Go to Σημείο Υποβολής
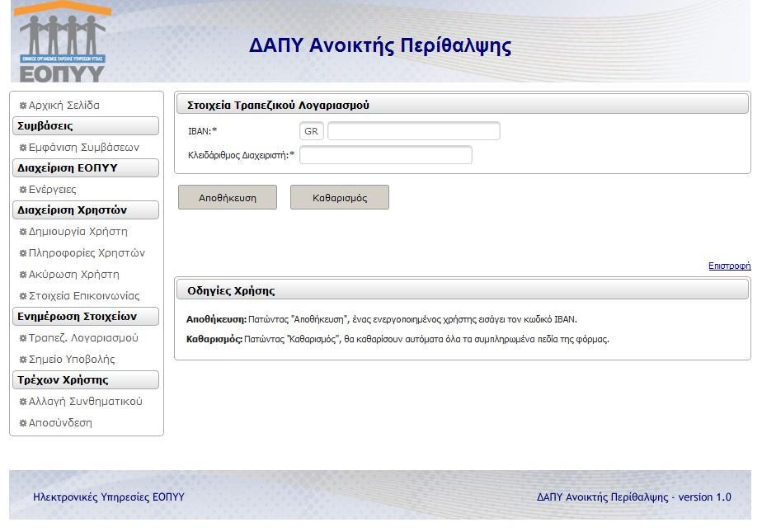This screenshot has width=762, height=532. pos(72,359)
